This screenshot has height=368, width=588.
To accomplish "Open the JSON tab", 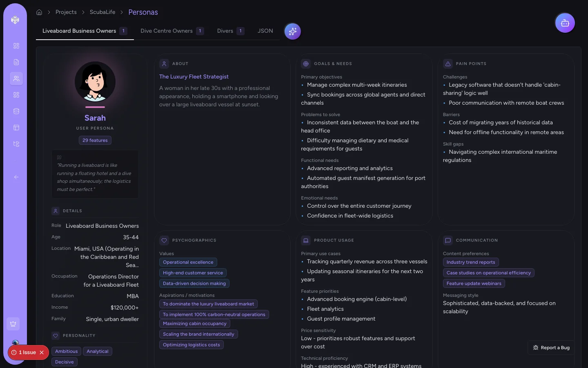I will [x=265, y=31].
